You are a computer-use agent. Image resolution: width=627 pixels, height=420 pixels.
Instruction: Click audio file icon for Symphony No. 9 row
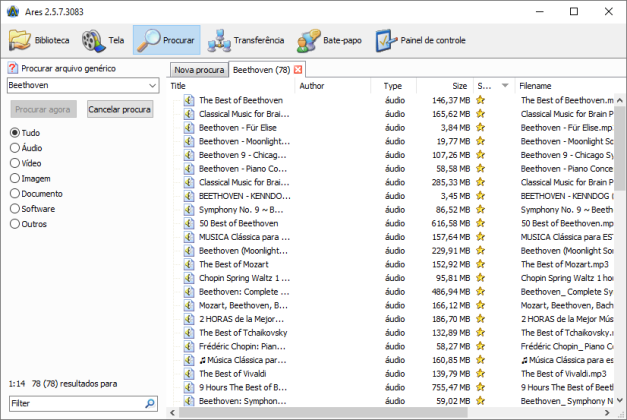189,210
